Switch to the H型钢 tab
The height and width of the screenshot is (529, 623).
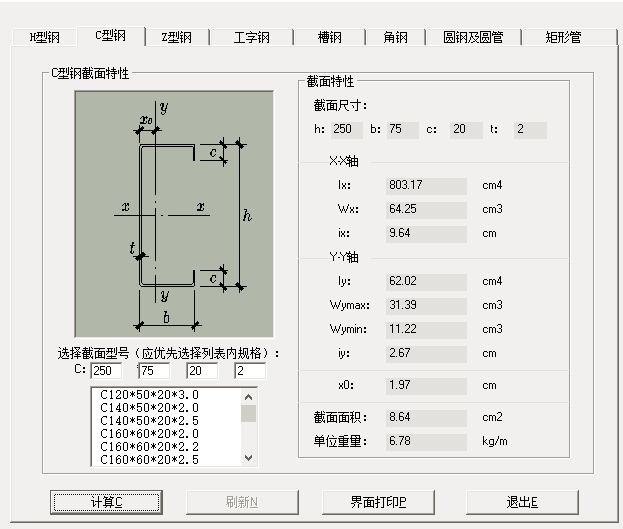point(44,37)
